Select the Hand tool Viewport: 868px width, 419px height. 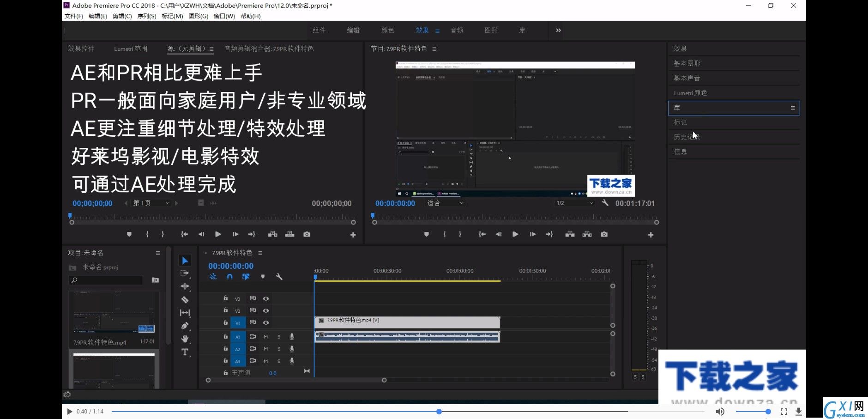pyautogui.click(x=185, y=339)
